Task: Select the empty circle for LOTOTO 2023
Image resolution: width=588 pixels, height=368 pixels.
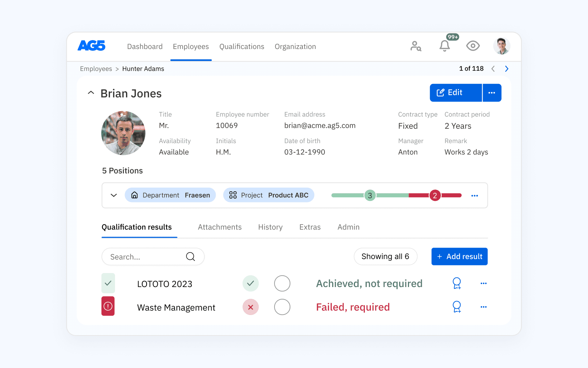Action: 282,283
